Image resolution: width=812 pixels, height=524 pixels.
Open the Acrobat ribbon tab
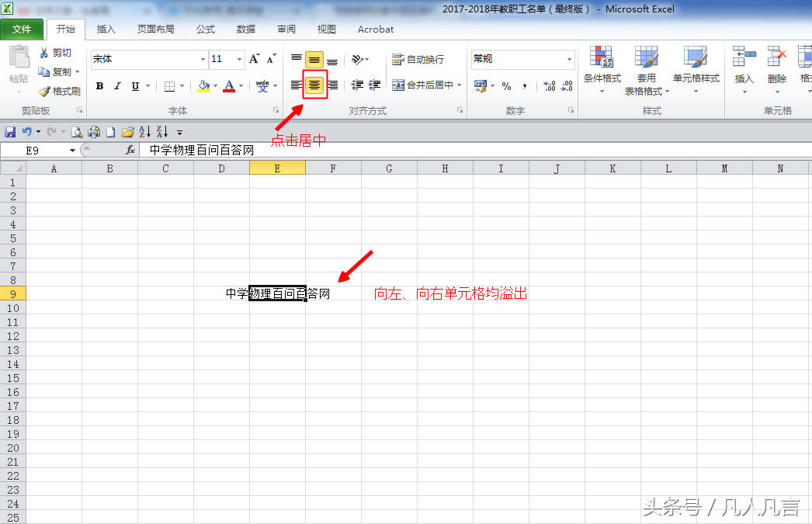(x=375, y=29)
